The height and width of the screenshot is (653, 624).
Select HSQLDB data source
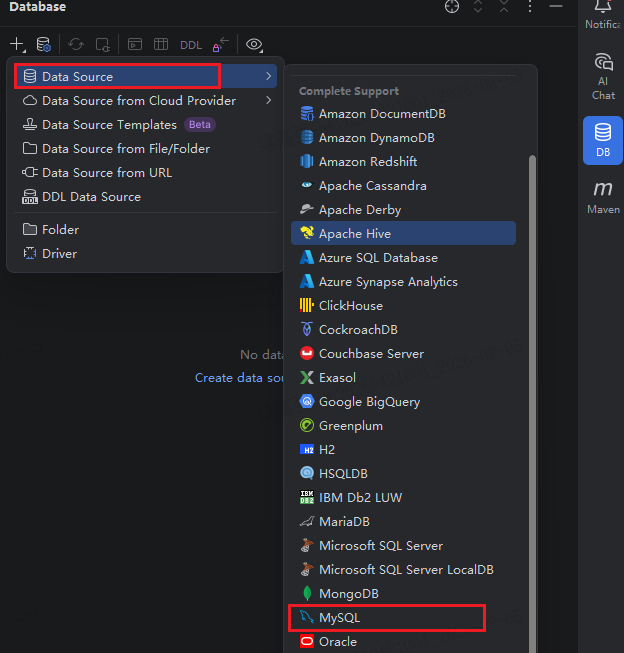(x=403, y=474)
